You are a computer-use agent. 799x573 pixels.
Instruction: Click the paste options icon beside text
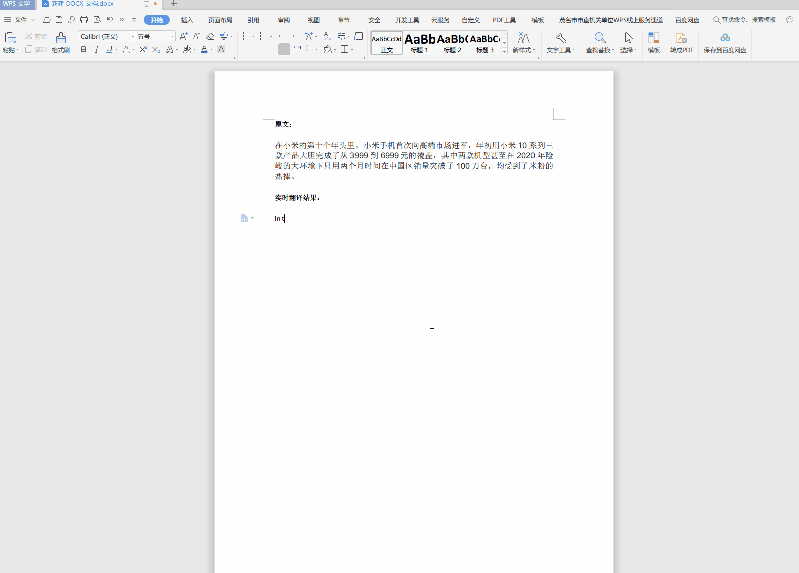244,218
